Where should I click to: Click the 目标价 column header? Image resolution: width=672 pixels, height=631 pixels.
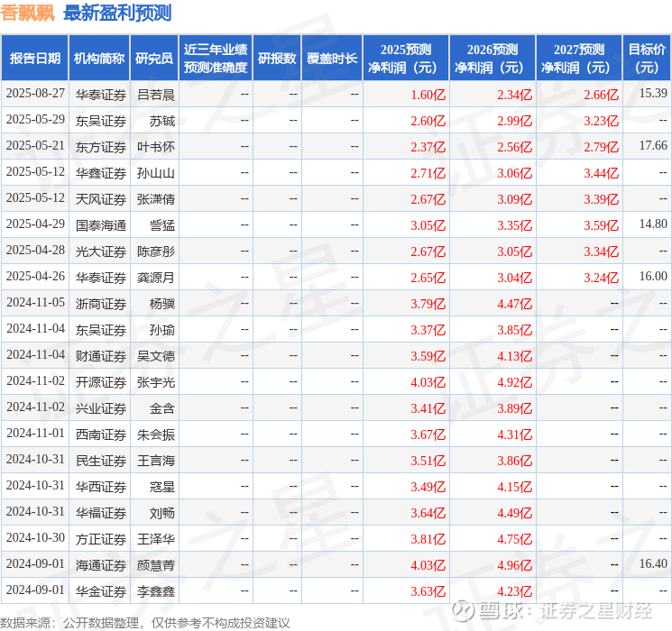coord(646,59)
